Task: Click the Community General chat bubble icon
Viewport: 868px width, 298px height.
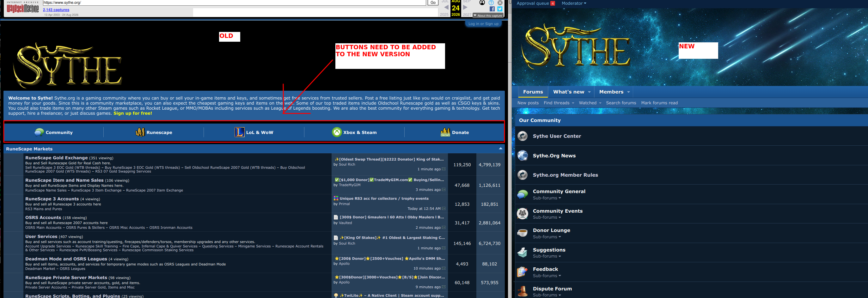Action: pyautogui.click(x=523, y=194)
